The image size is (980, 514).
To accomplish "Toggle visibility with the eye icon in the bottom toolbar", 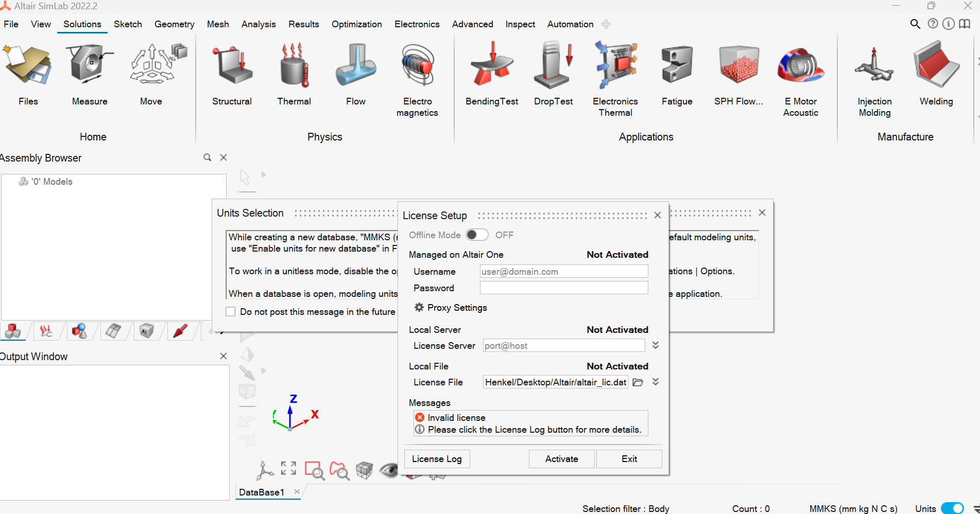I will tap(389, 470).
